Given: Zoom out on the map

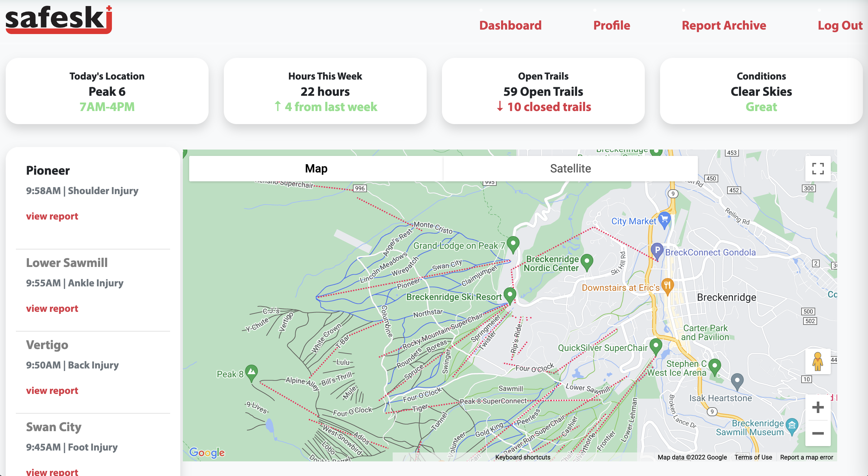Looking at the screenshot, I should tap(817, 433).
